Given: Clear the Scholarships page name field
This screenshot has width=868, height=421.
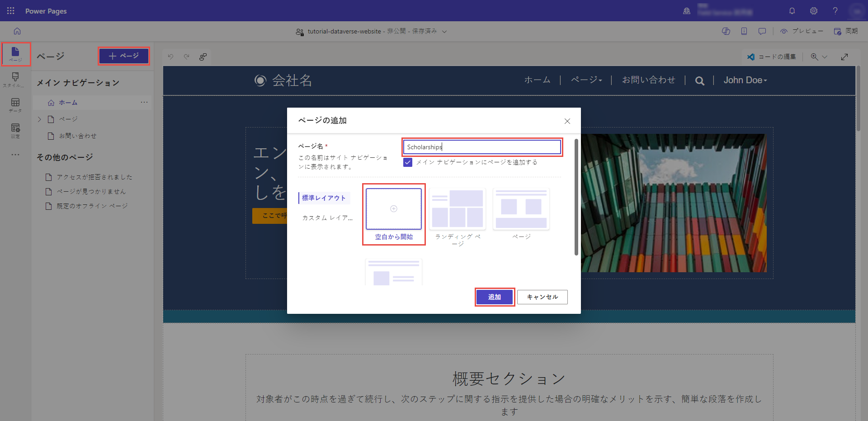Looking at the screenshot, I should tap(481, 147).
